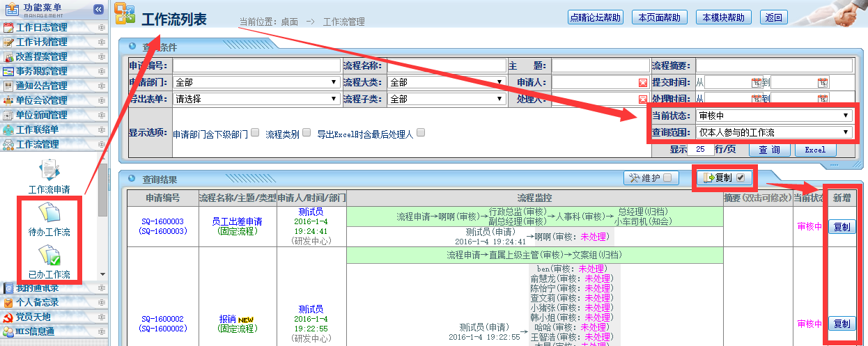Clear the 处理人 field with red X
This screenshot has width=868, height=346.
tap(642, 100)
